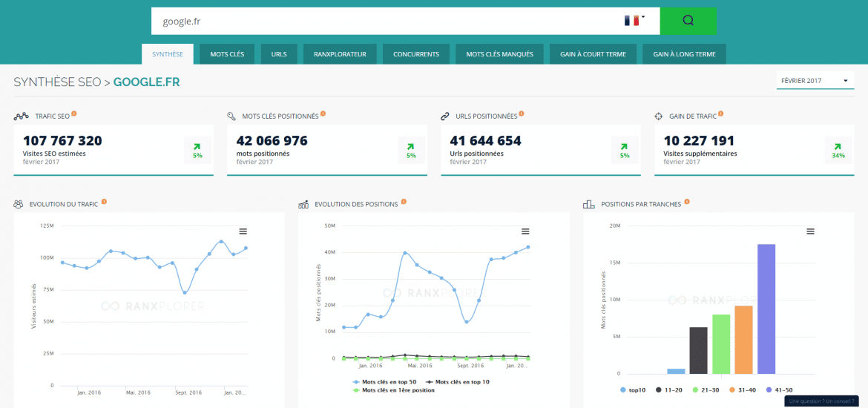This screenshot has height=408, width=868.
Task: Click the Evolution du Trafic people icon
Action: pos(19,204)
